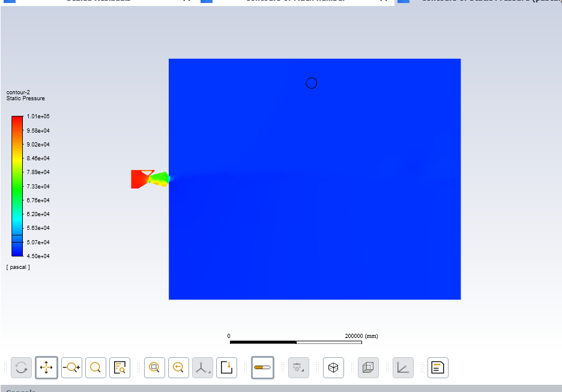562x392 pixels.
Task: Click the blue far-field contour domain
Action: point(315,179)
